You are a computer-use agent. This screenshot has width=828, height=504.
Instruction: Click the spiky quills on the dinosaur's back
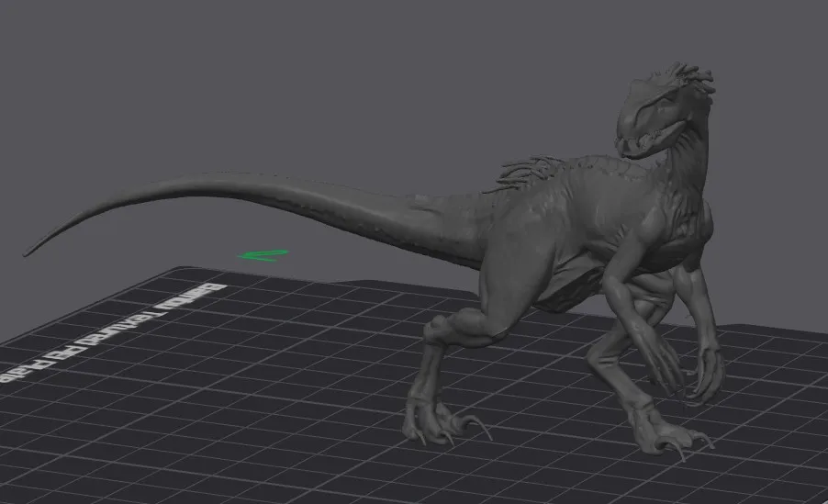click(x=523, y=172)
